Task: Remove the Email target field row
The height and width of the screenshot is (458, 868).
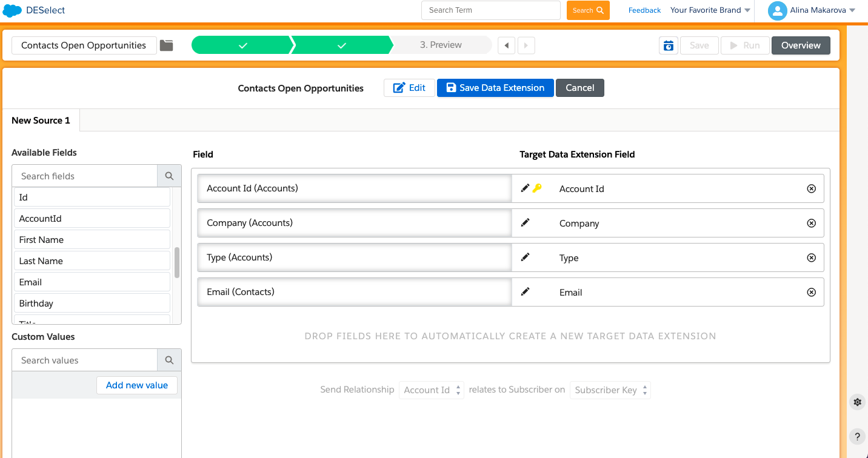Action: [811, 293]
